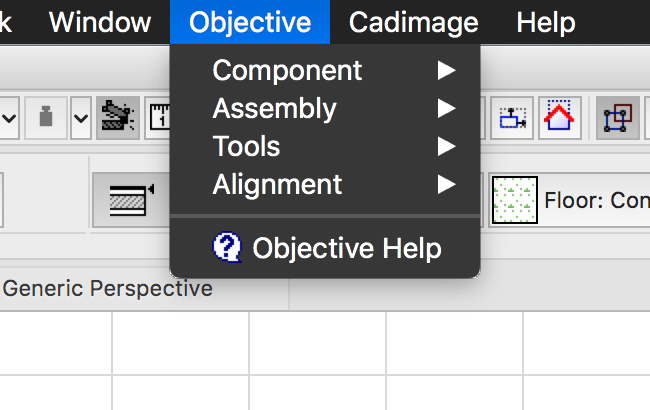Close the Objective menu bar item
Image resolution: width=650 pixels, height=410 pixels.
(250, 22)
